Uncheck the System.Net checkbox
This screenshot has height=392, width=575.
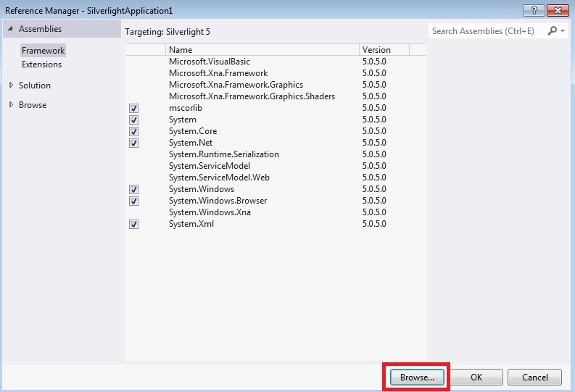coord(133,143)
